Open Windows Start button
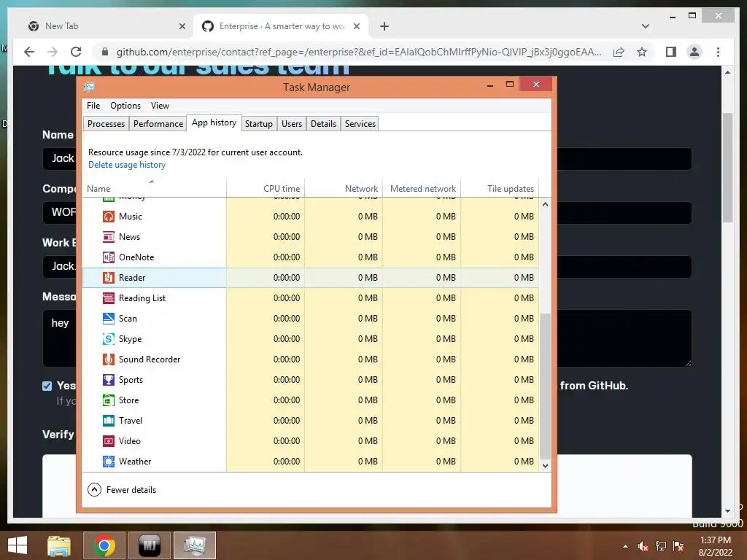The width and height of the screenshot is (747, 560). click(18, 545)
